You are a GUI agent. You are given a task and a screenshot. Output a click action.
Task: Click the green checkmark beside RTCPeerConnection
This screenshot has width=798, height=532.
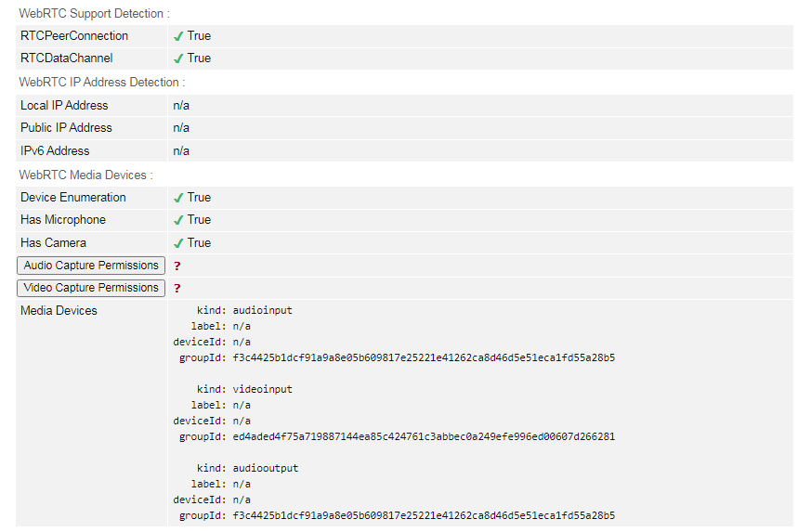click(x=178, y=36)
